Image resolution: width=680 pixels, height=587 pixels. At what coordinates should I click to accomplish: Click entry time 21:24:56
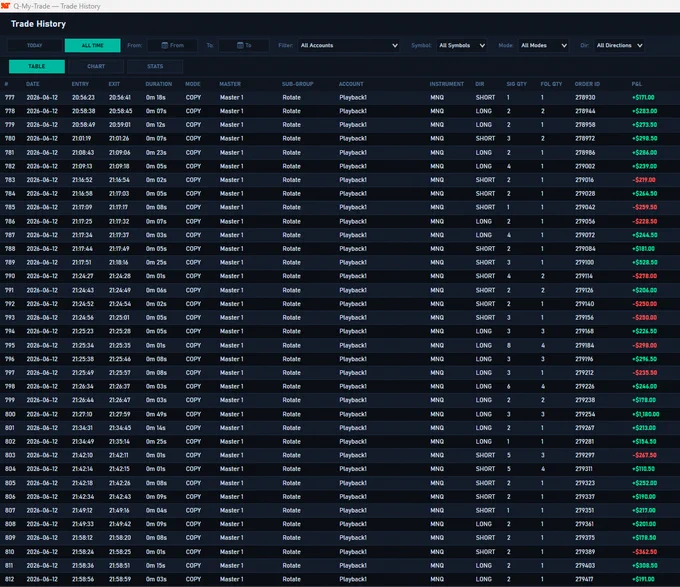click(83, 318)
